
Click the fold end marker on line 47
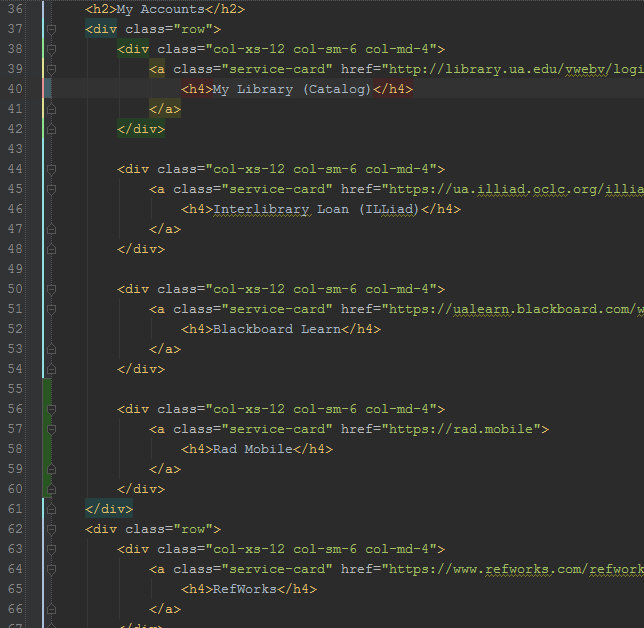(51, 229)
